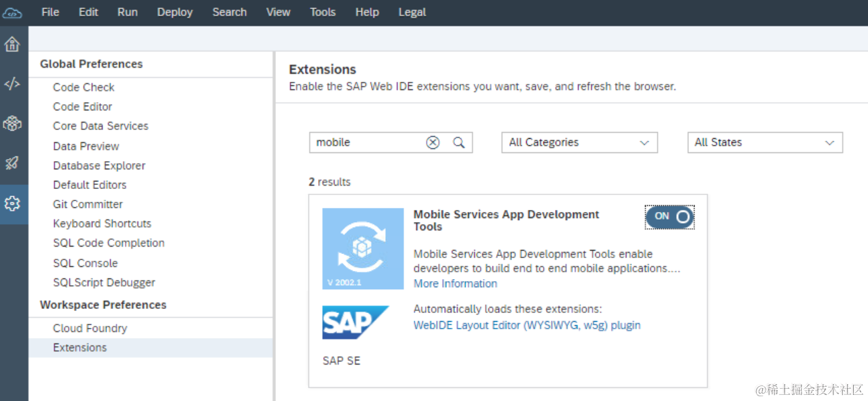868x401 pixels.
Task: Follow the WebIDE Layout Editor plugin link
Action: 527,325
